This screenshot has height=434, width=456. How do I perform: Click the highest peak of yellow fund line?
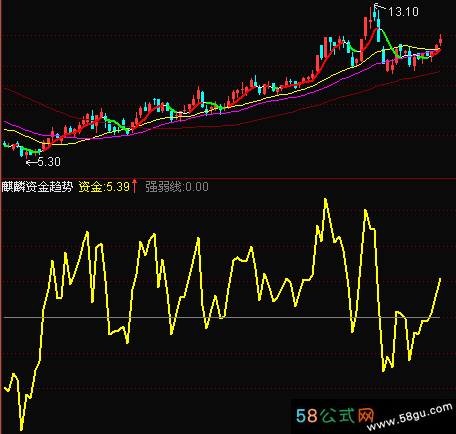[326, 200]
